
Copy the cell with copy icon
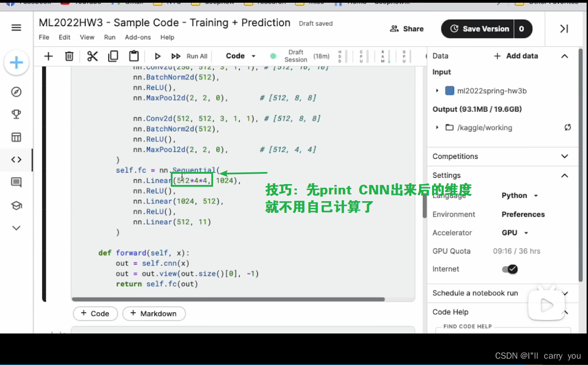pyautogui.click(x=113, y=56)
